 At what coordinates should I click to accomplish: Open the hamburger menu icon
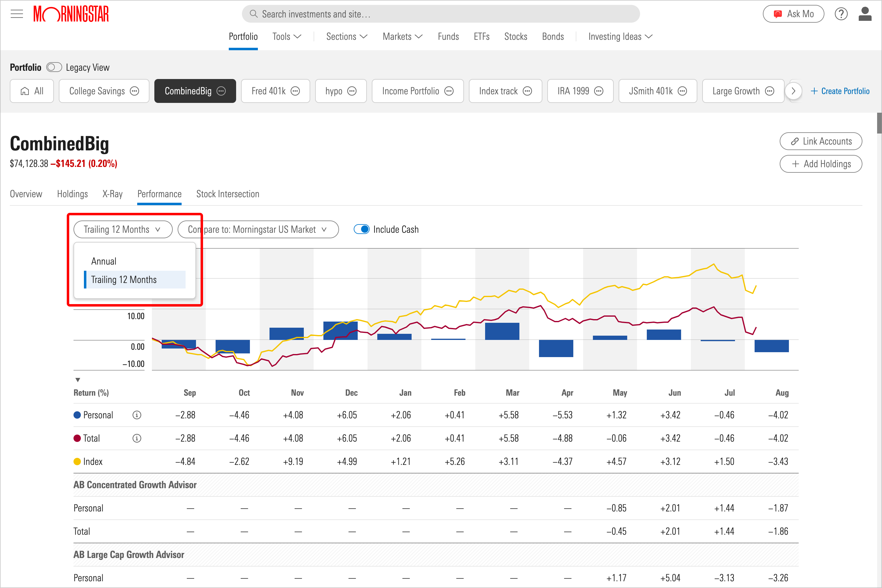(17, 14)
